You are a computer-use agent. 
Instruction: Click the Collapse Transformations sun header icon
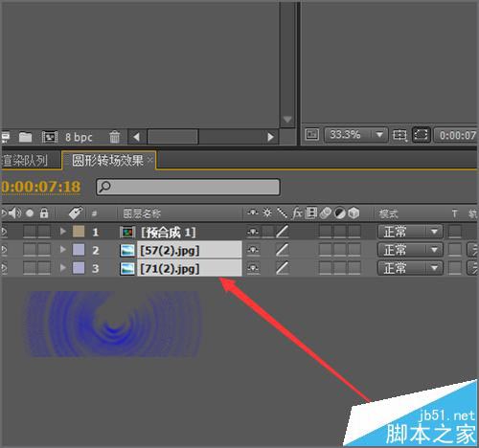[267, 213]
